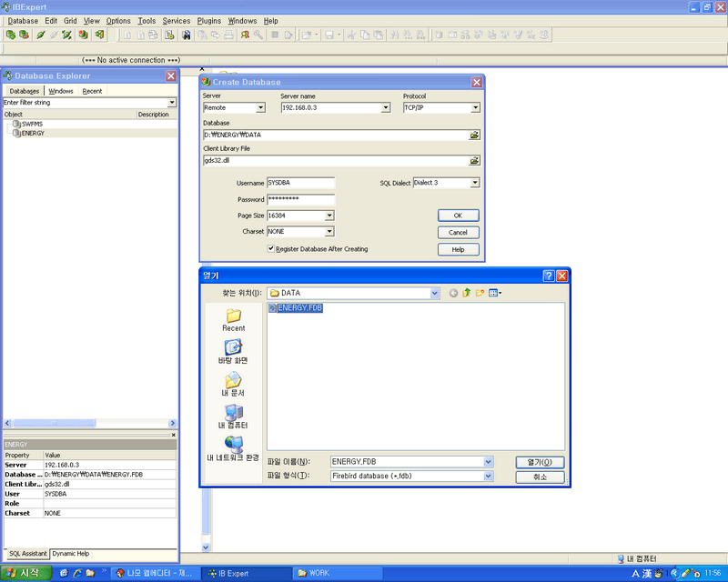The image size is (728, 582).
Task: Click the Unregister Database toolbar icon
Action: pyautogui.click(x=24, y=35)
